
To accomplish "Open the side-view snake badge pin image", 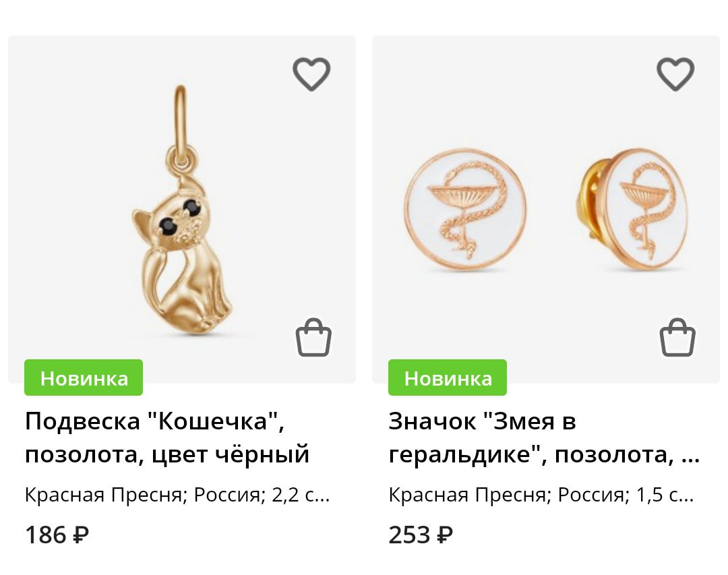I will (x=632, y=210).
